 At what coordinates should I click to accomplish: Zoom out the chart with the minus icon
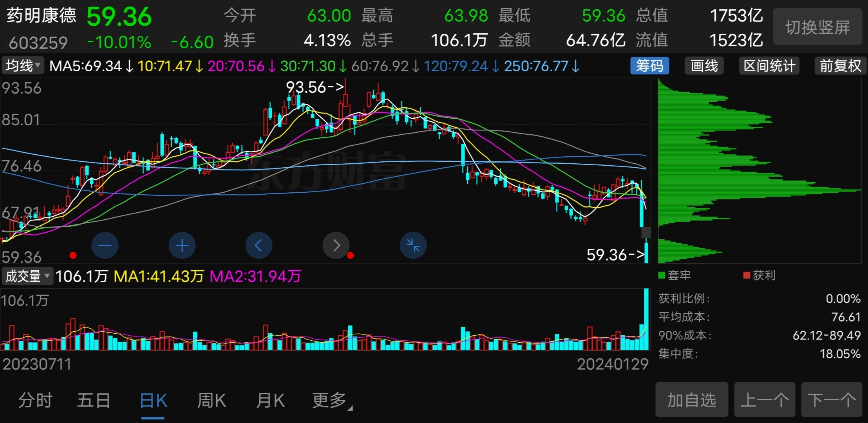point(105,245)
